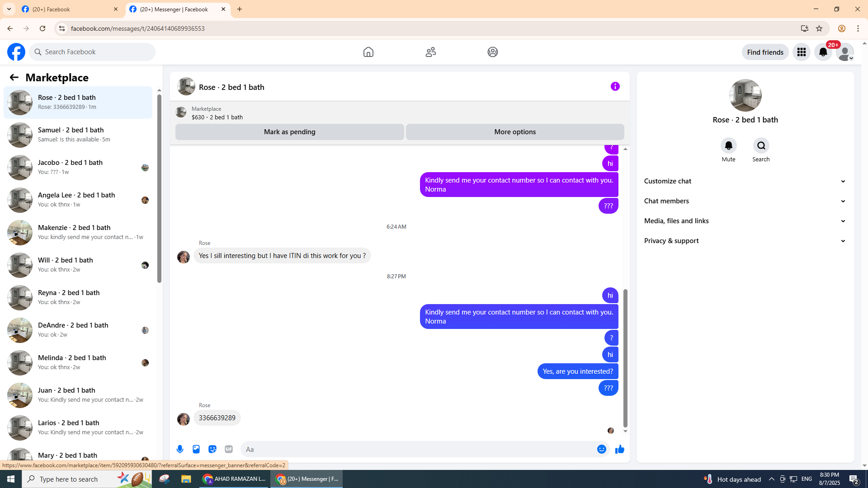Open Juan · 2 bed 1 bath chat
This screenshot has width=868, height=488.
(78, 395)
